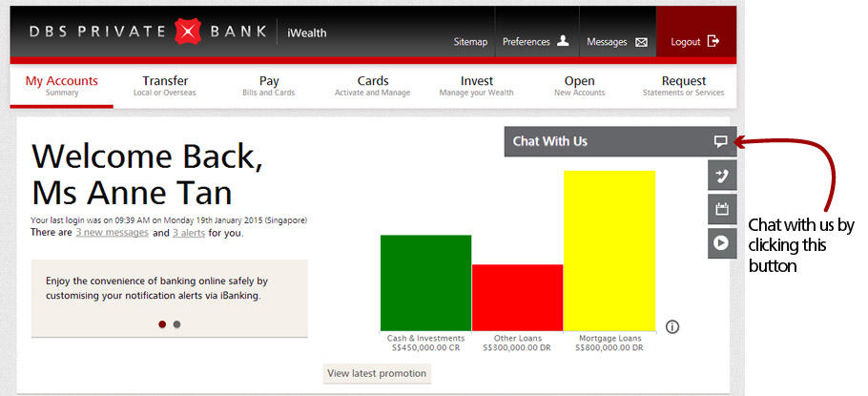Viewport: 868px width, 396px height.
Task: Click the play video sidebar icon
Action: (722, 243)
